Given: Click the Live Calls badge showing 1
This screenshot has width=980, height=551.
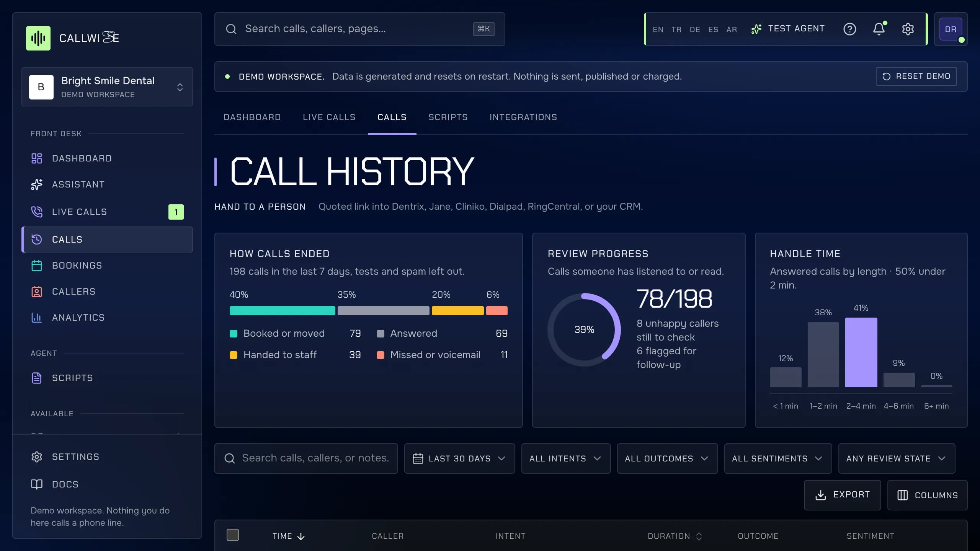Looking at the screenshot, I should tap(176, 212).
